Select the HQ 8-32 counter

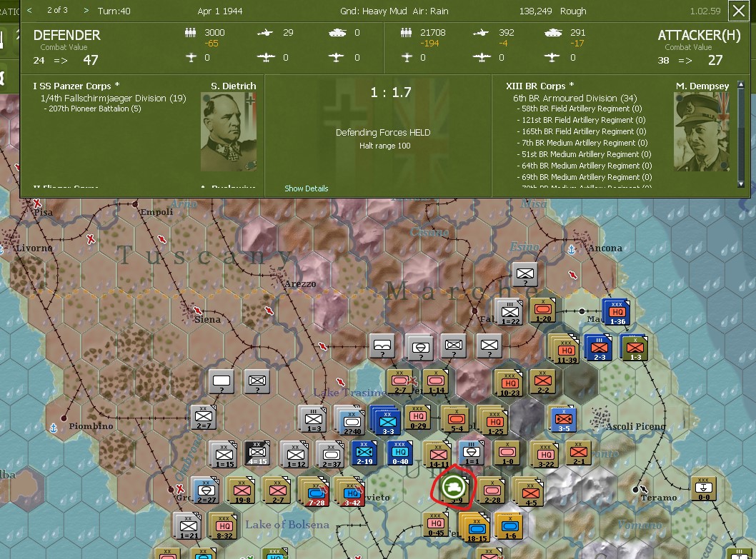[x=224, y=526]
